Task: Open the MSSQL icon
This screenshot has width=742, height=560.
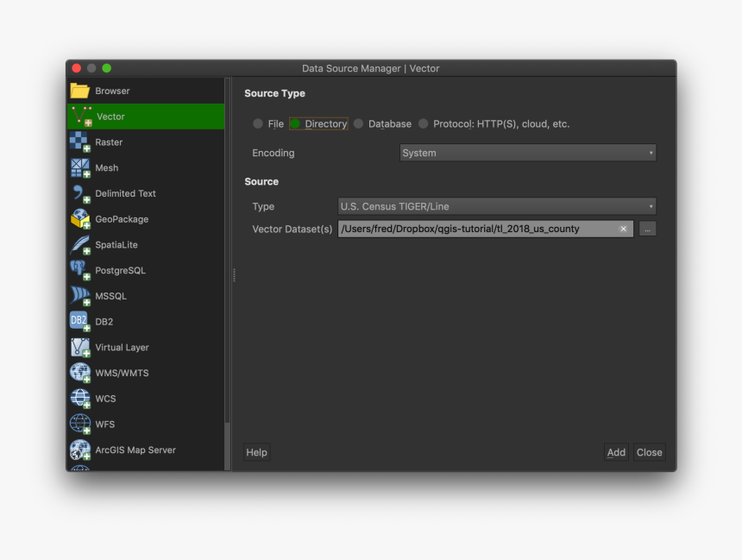Action: tap(80, 296)
